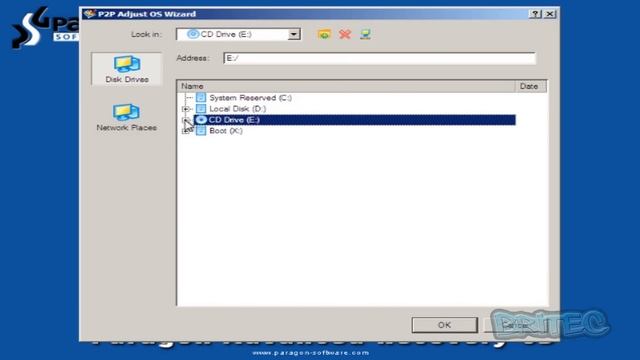Close the P2P Adjust OS Wizard dialog
Screen dimensions: 640x360
pos(550,14)
